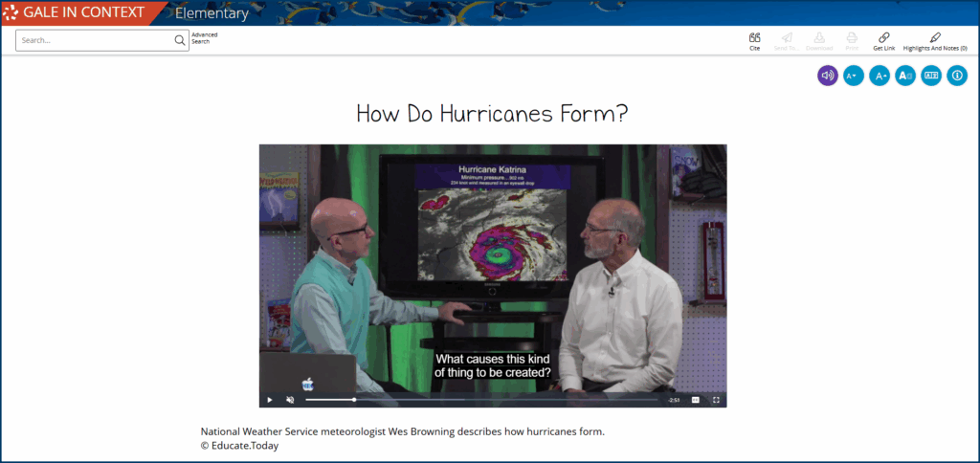
Task: Click the translate article button
Action: pos(931,76)
